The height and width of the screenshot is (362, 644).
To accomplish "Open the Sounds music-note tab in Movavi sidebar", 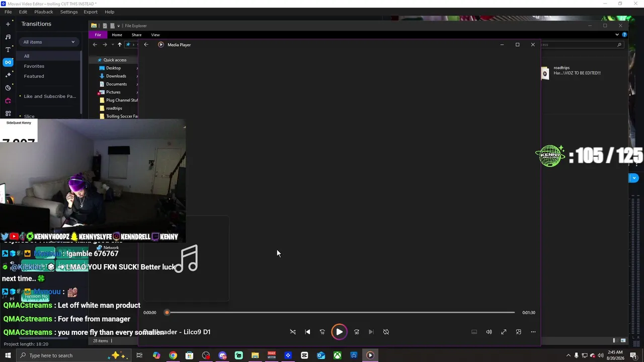I will 8,37.
